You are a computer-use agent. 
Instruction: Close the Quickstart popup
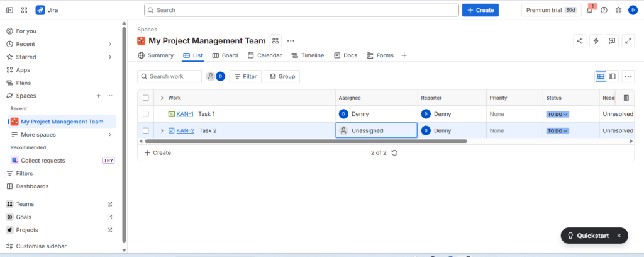(619, 236)
